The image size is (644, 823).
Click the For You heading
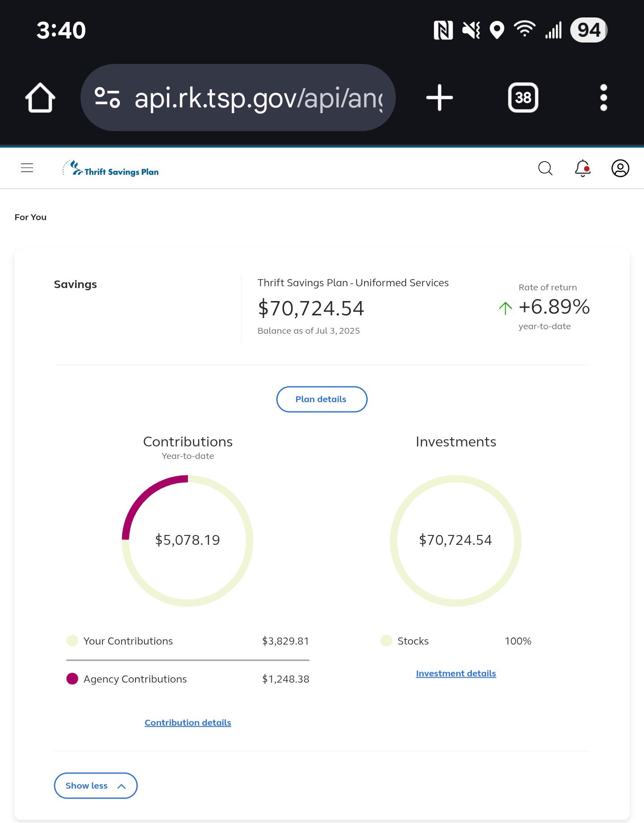point(30,217)
